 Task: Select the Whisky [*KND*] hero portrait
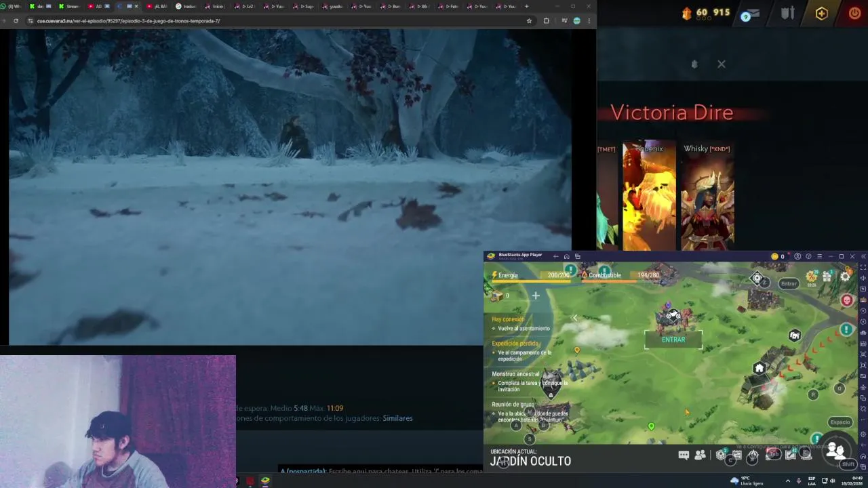coord(707,196)
